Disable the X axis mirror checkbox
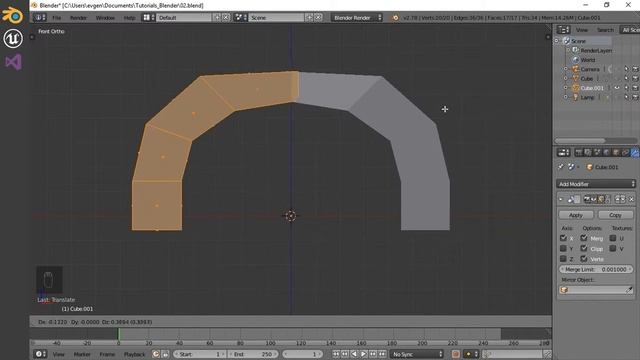Screen dimensions: 640x360 click(x=563, y=238)
